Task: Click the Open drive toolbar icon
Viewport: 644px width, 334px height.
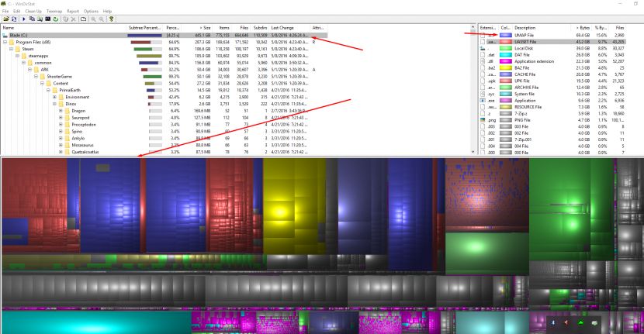Action: point(6,19)
